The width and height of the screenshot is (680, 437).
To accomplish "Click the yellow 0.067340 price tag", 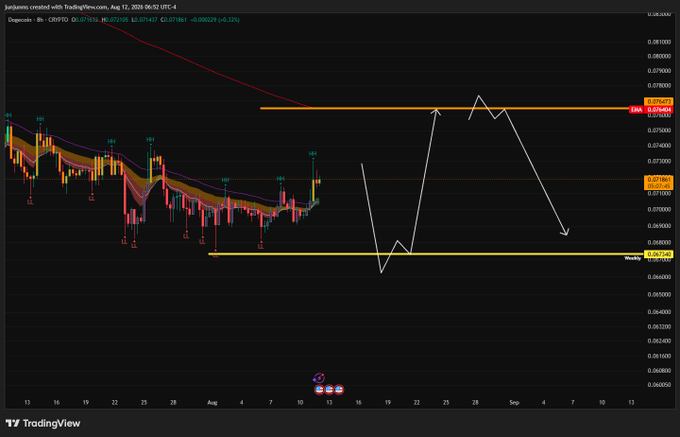I will (x=659, y=254).
